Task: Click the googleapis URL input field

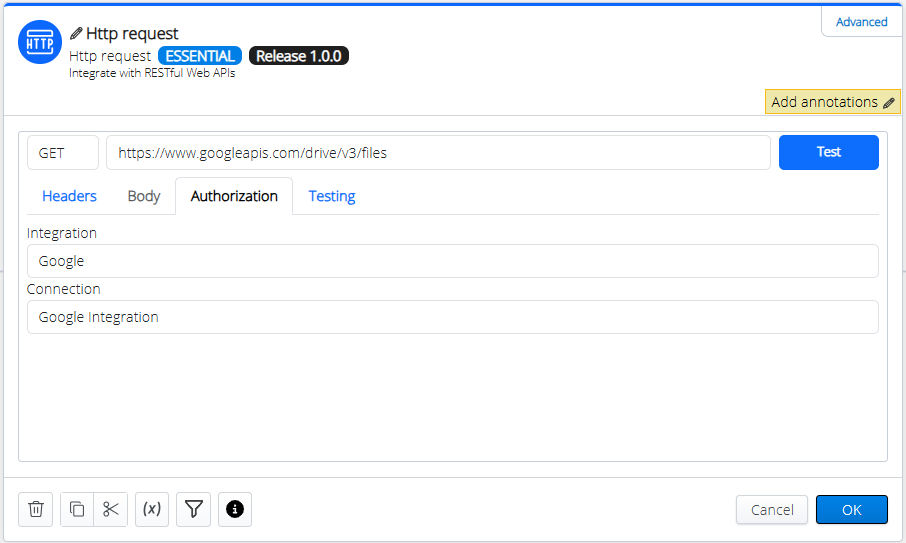Action: pyautogui.click(x=438, y=153)
